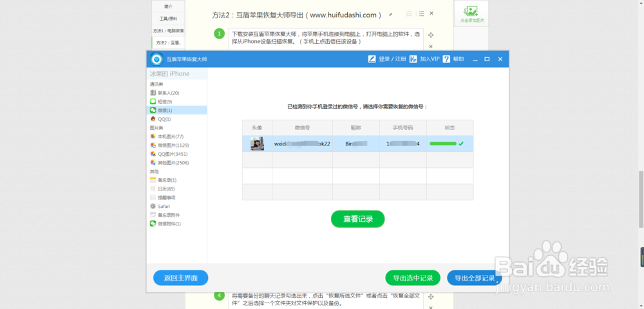Click the 昵称 column header
644x309 pixels.
356,127
